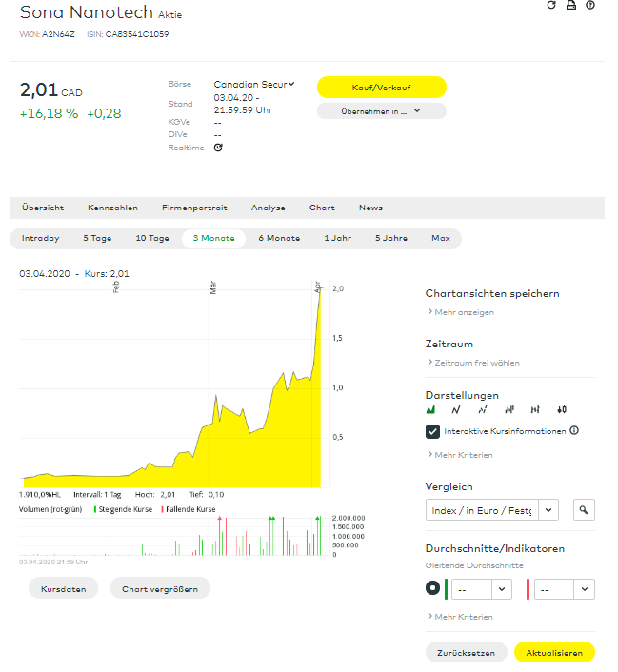Viewport: 618px width, 672px height.
Task: Click the Realtime refresh icon
Action: pos(218,148)
